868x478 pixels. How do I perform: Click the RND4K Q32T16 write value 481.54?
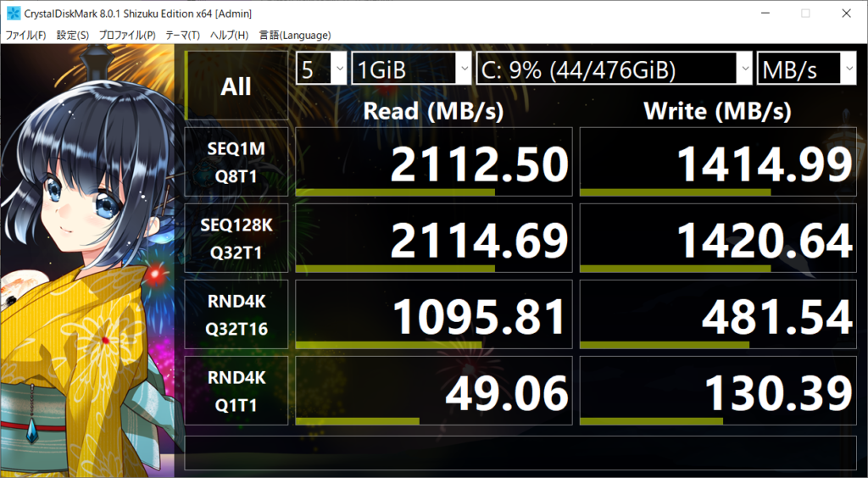[718, 314]
